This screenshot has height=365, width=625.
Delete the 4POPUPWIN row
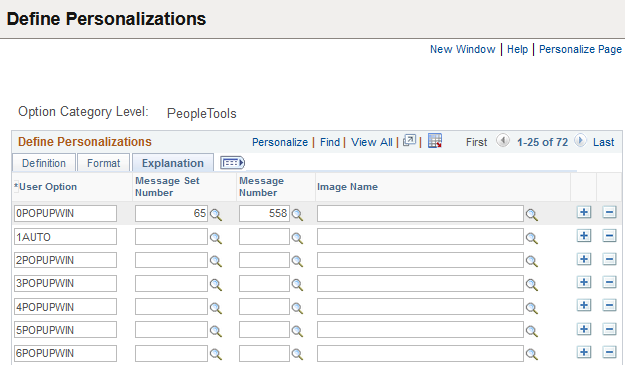pyautogui.click(x=609, y=305)
